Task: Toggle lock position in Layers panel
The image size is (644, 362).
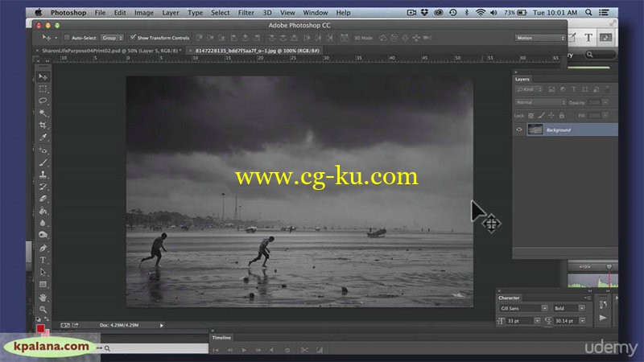Action: point(551,116)
